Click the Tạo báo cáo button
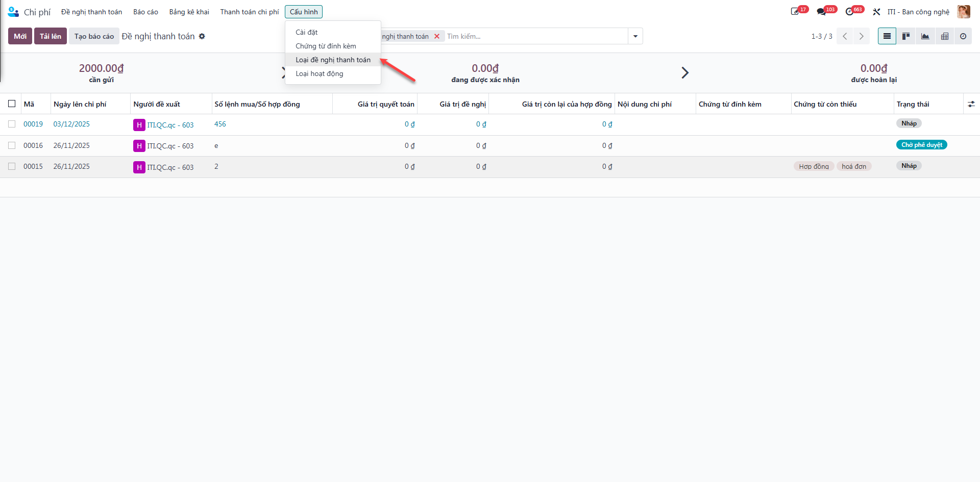The width and height of the screenshot is (980, 482). [x=94, y=36]
